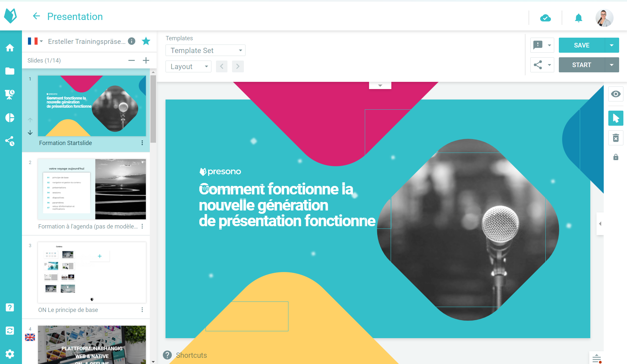The height and width of the screenshot is (364, 627).
Task: Click the presono logo on the slide
Action: [x=220, y=172]
